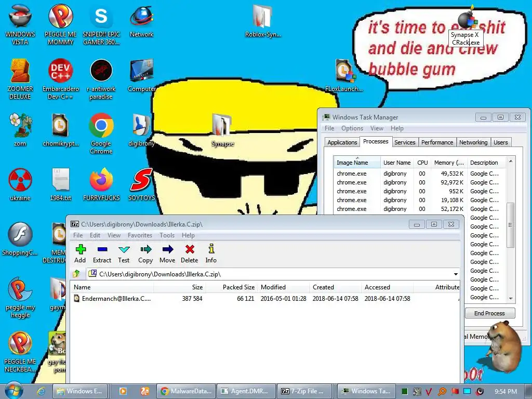532x399 pixels.
Task: Click the Extract icon in 7-Zip
Action: pyautogui.click(x=102, y=254)
